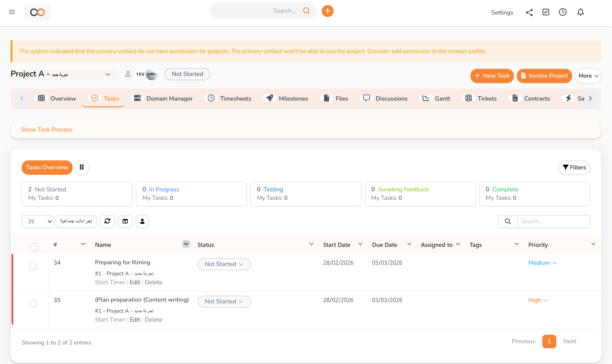Open the bulk actions person icon
This screenshot has height=364, width=612.
tap(142, 221)
